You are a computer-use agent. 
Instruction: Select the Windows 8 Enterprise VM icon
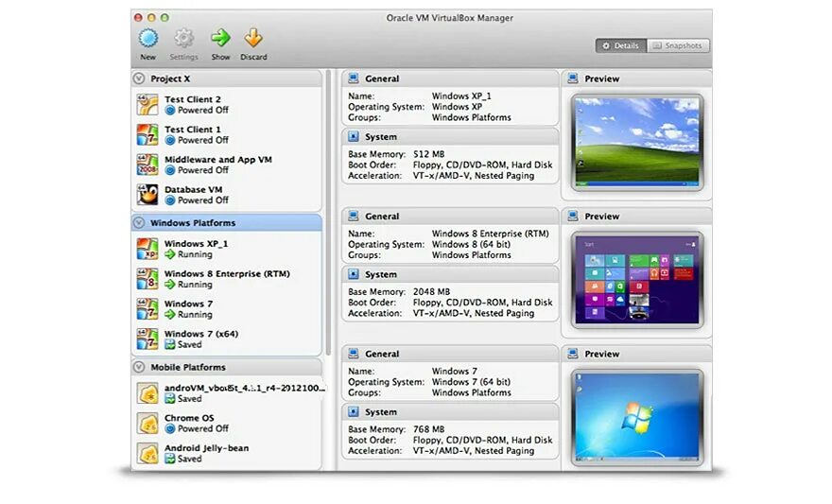147,279
